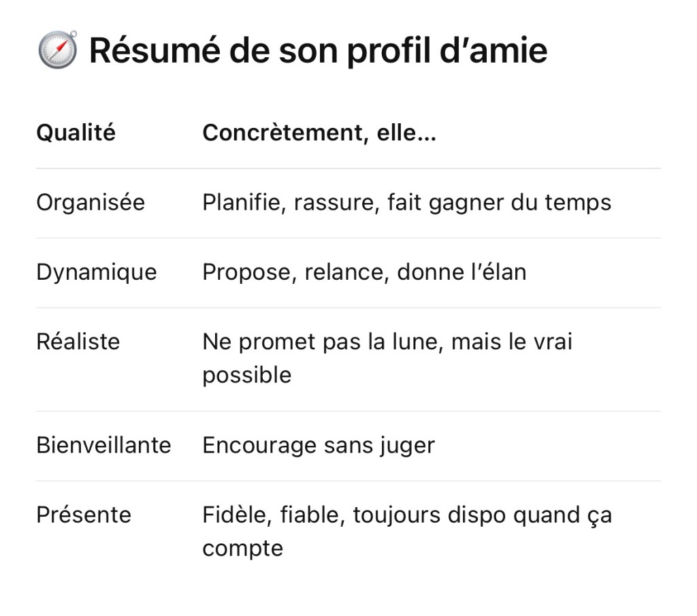Click "Planifie, rassure, fait gagner du temps" text

point(406,203)
